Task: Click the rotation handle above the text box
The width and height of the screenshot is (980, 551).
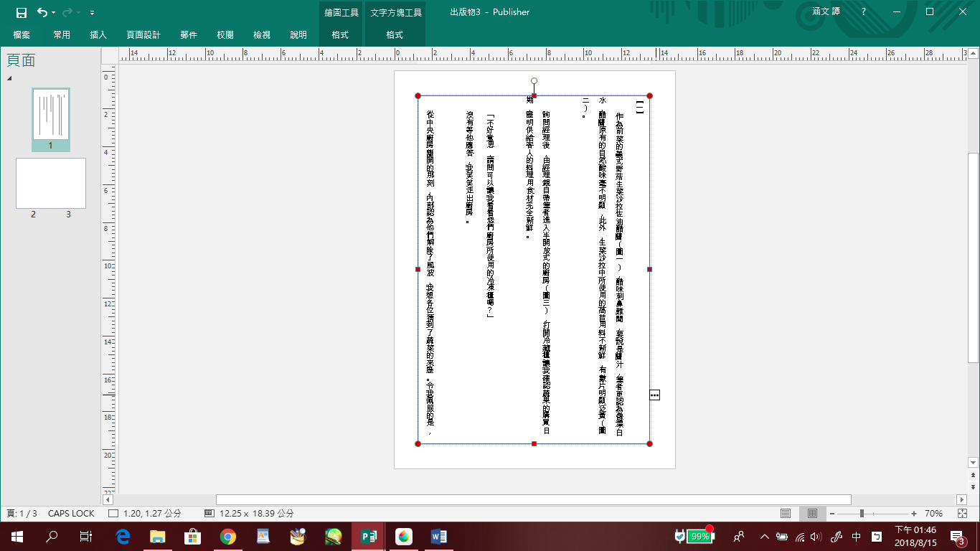Action: (x=534, y=81)
